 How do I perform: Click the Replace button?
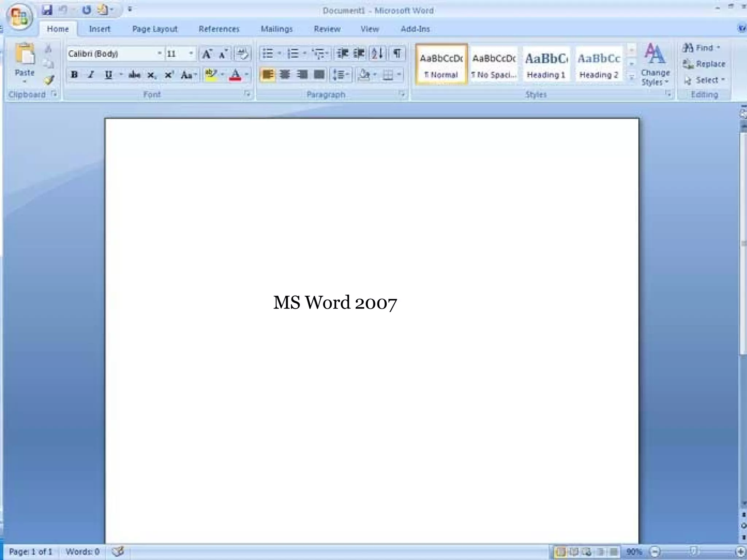click(x=704, y=64)
